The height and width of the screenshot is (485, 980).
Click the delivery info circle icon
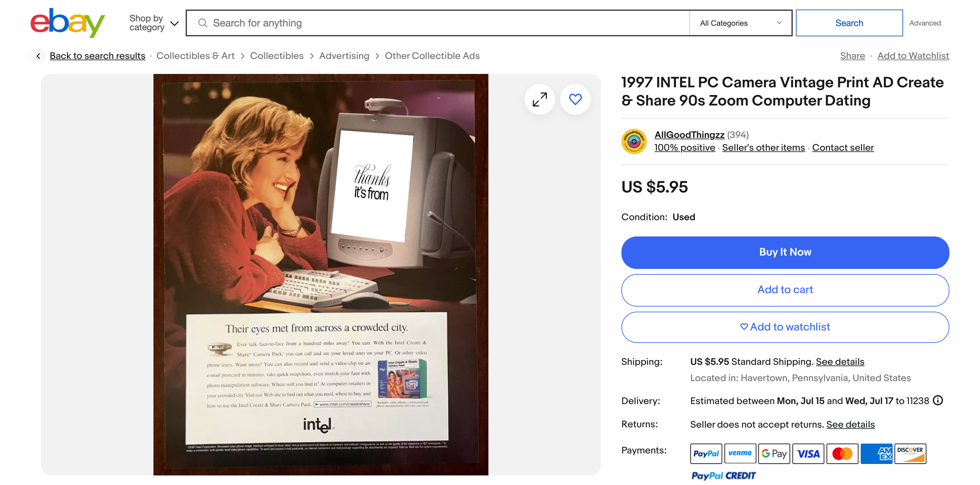pos(938,400)
